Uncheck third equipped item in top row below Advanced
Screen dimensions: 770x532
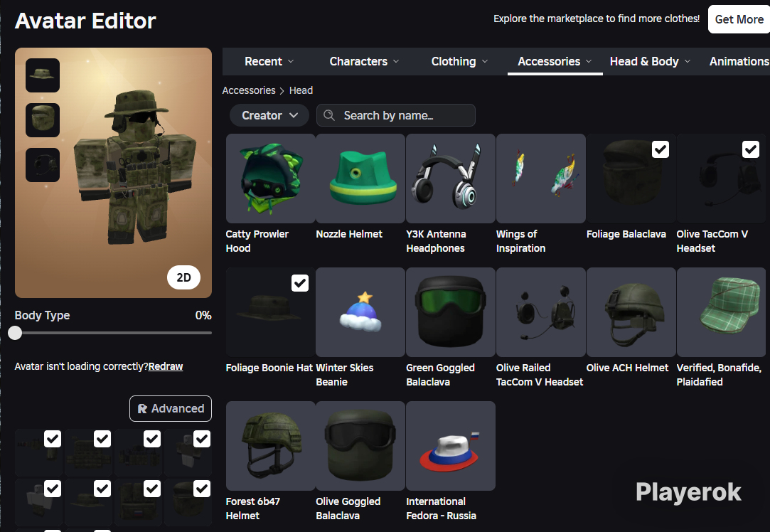tap(152, 439)
